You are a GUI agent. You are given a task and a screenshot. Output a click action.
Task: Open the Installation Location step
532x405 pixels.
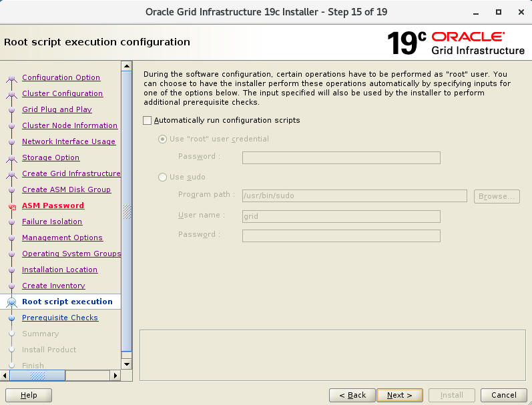coord(59,270)
